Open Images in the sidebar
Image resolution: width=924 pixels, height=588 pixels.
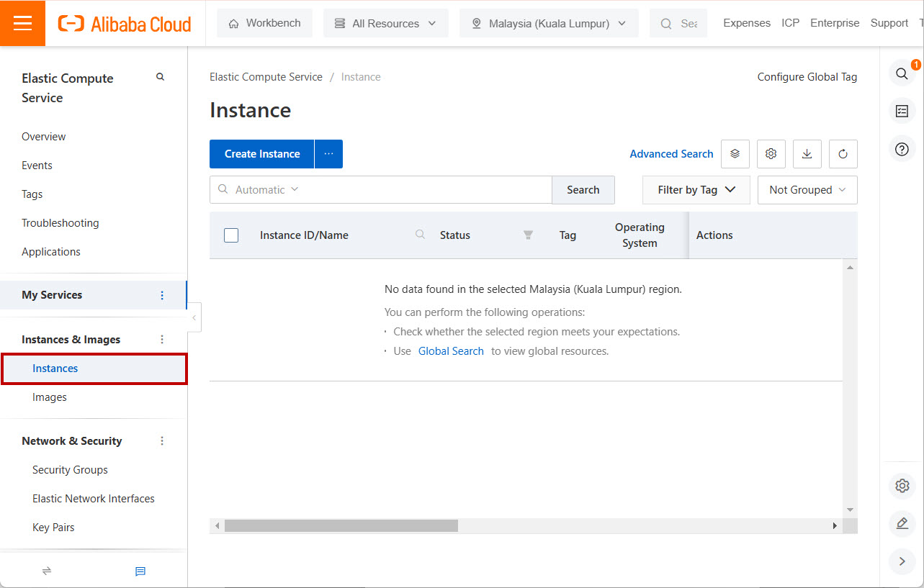(x=50, y=397)
